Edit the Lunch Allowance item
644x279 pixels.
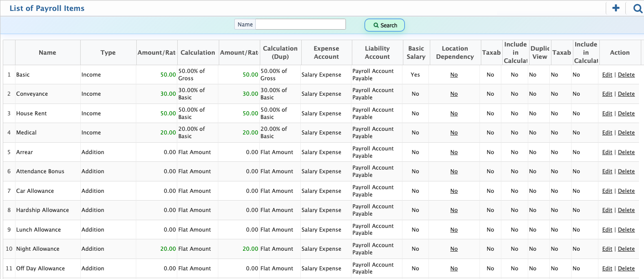click(x=607, y=230)
